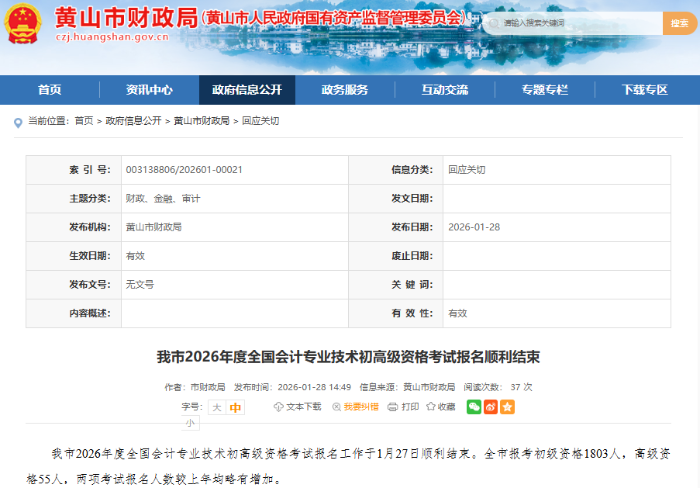Open the 资讯中心 navigation tab

pyautogui.click(x=149, y=90)
